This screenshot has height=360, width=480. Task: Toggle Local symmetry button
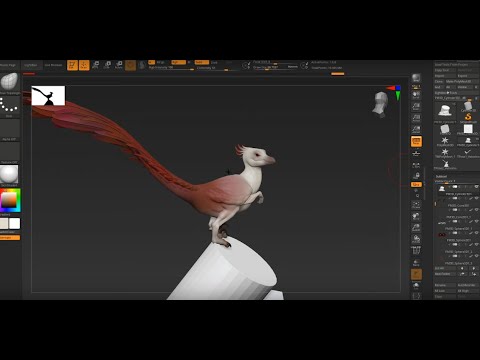point(416,165)
